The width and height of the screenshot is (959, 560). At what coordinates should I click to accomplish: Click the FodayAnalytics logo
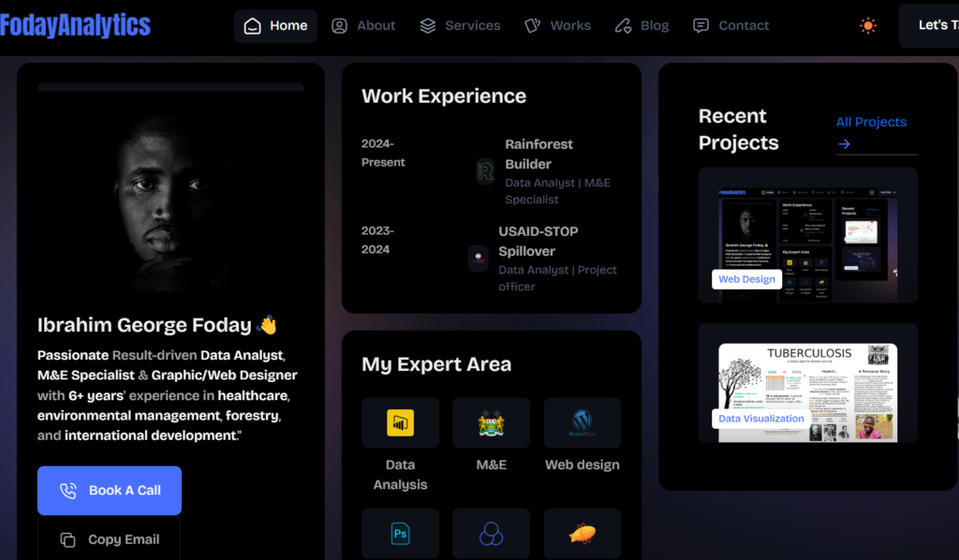tap(75, 25)
